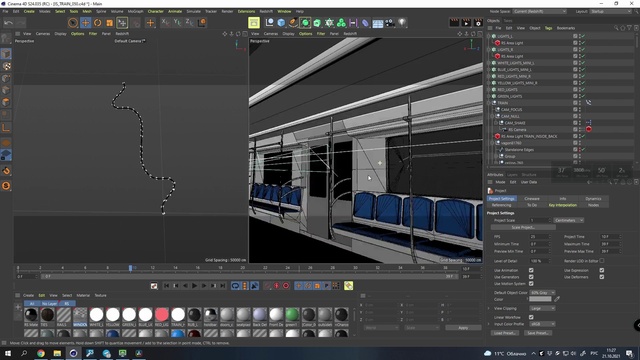Add a light object bulb icon
The width and height of the screenshot is (640, 360).
pos(402,23)
